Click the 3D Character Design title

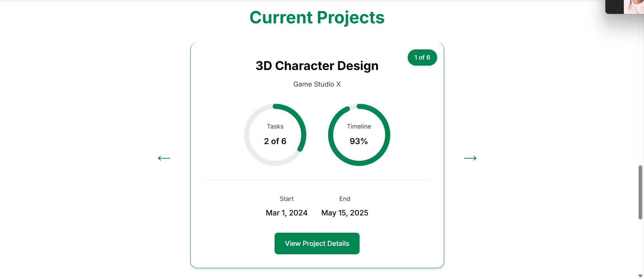tap(317, 66)
